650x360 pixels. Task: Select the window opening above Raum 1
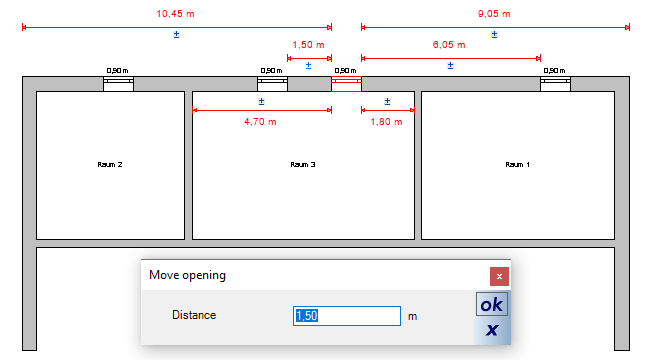pos(555,84)
